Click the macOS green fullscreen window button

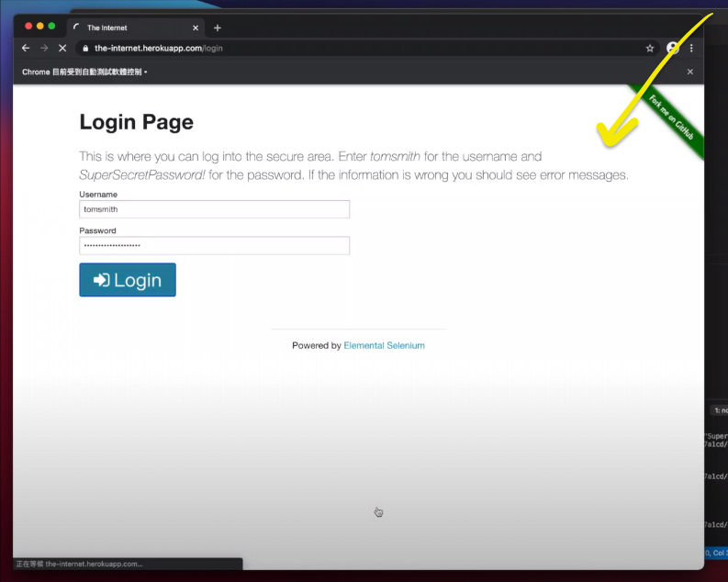(51, 26)
